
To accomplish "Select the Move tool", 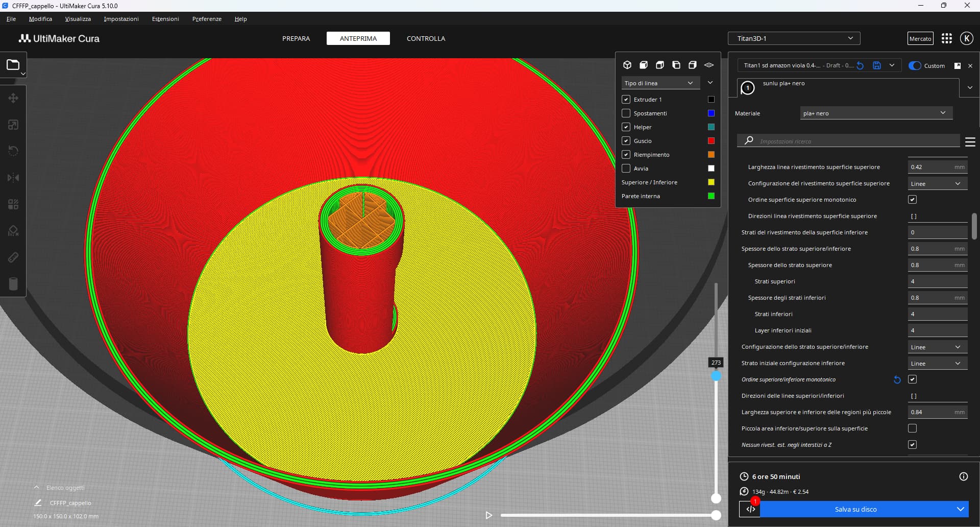I will tap(13, 98).
